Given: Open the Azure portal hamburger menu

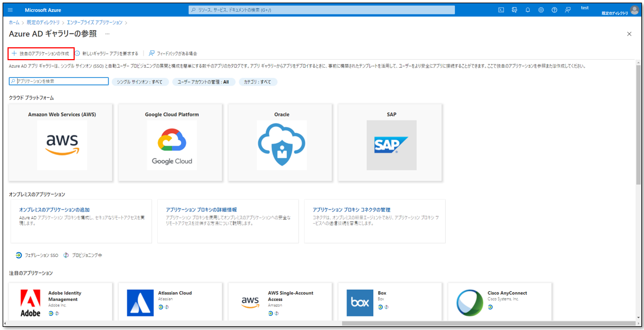Looking at the screenshot, I should [10, 10].
